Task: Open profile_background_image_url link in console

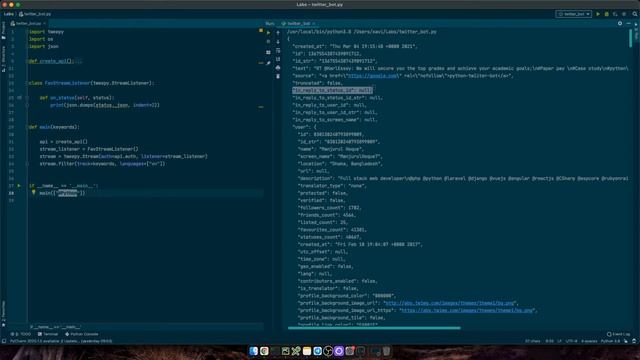Action: pos(449,303)
